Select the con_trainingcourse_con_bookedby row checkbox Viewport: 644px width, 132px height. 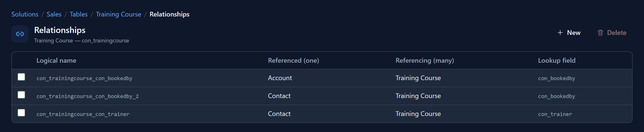(x=21, y=77)
